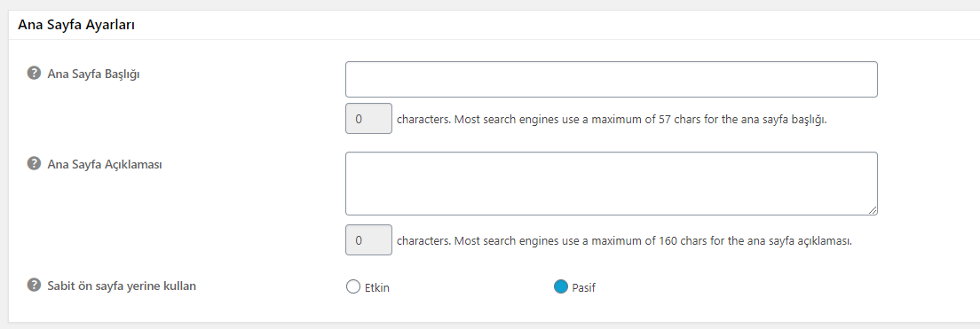Image resolution: width=980 pixels, height=329 pixels.
Task: Click the 57 chars maximum hint text
Action: 612,119
